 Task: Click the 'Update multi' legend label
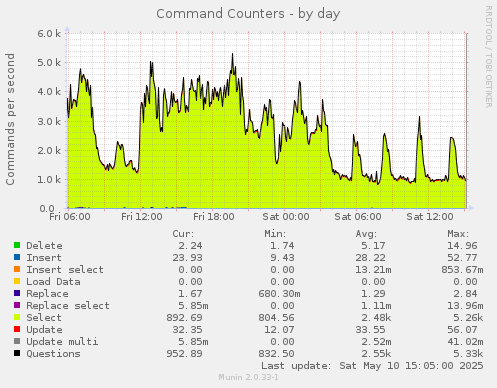tap(62, 342)
